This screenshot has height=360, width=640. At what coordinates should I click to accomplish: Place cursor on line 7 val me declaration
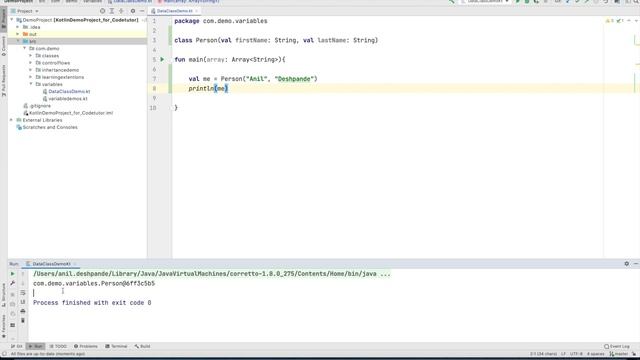click(253, 79)
